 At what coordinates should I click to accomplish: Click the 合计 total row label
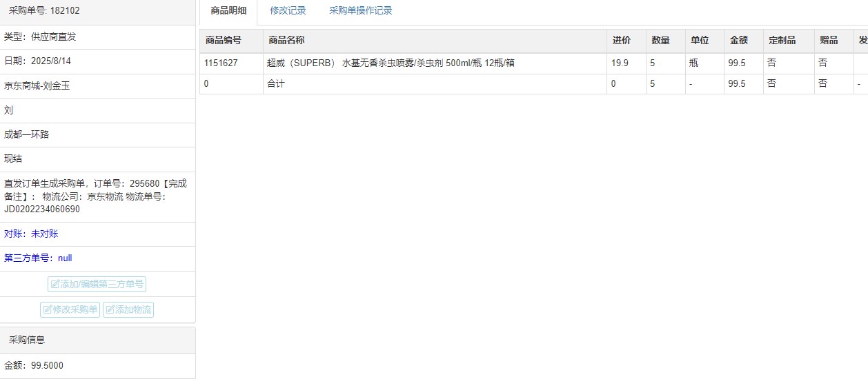click(276, 84)
